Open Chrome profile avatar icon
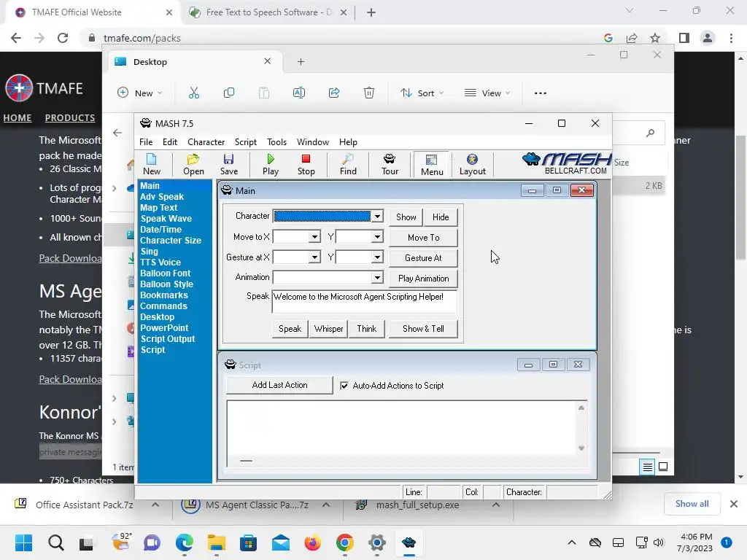The height and width of the screenshot is (560, 747). (708, 38)
